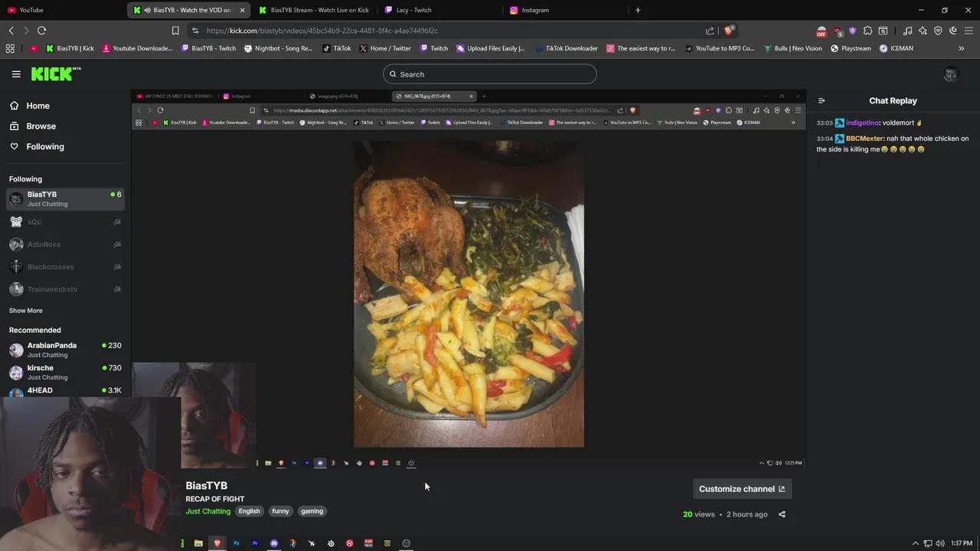The height and width of the screenshot is (551, 980).
Task: Open Blackcrosses channel in Following list
Action: click(x=65, y=266)
